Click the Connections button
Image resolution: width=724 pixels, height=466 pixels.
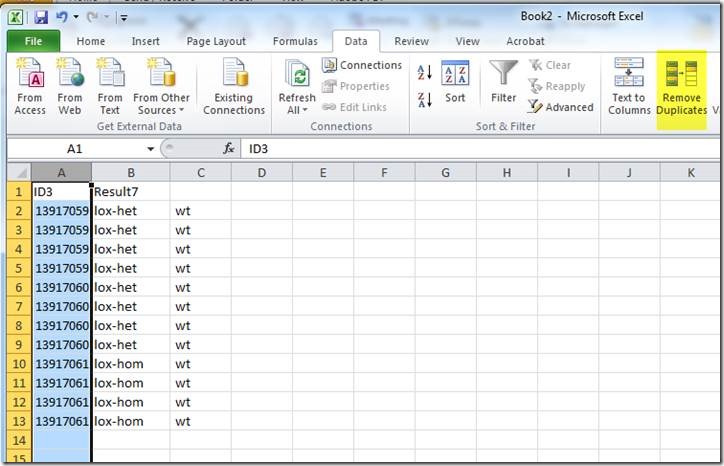pyautogui.click(x=362, y=65)
